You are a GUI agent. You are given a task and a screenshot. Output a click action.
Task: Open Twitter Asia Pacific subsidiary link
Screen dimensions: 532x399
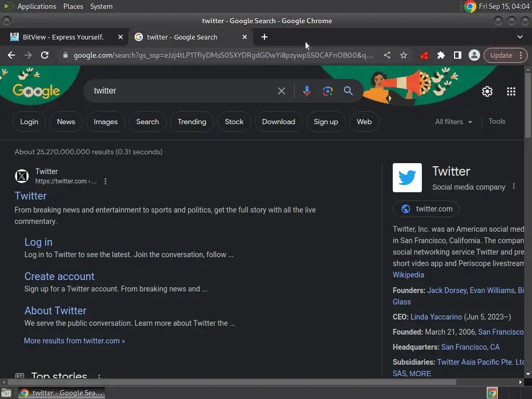pyautogui.click(x=481, y=362)
